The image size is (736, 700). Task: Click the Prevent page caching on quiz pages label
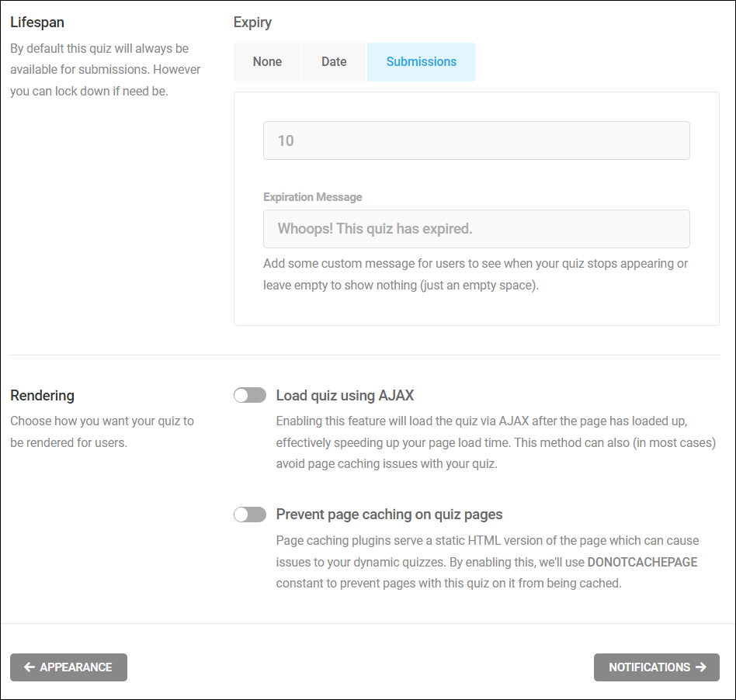point(389,515)
